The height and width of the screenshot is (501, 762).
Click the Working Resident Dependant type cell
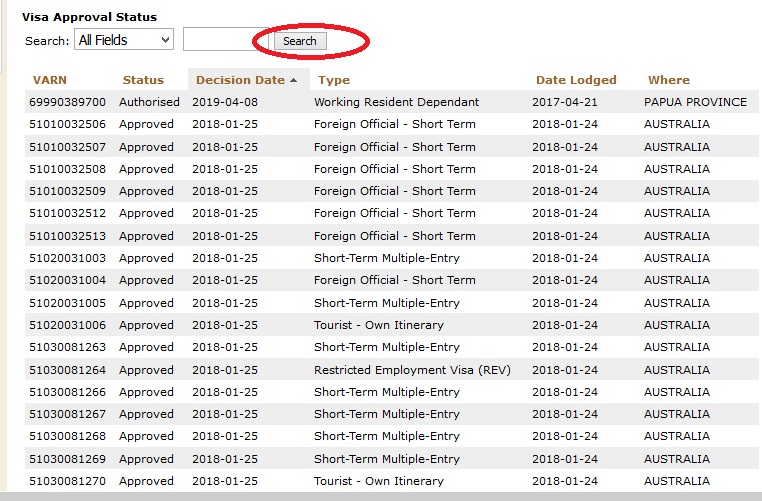pos(396,102)
